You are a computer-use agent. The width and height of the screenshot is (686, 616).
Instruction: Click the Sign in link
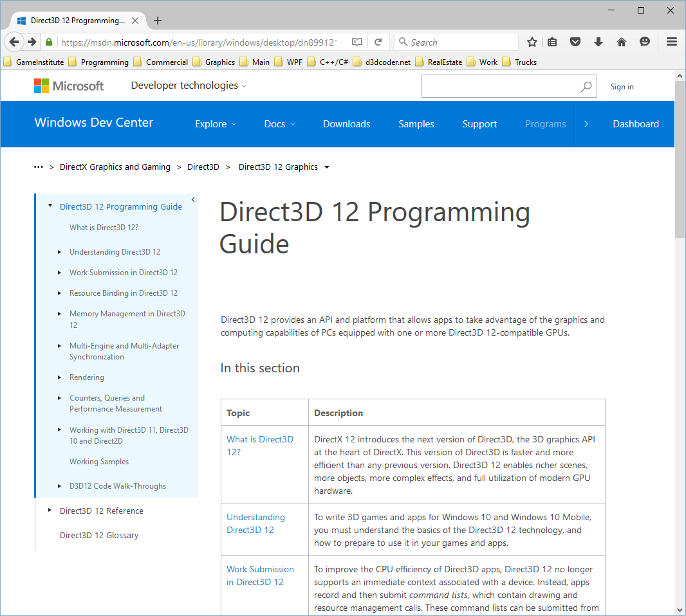tap(622, 87)
